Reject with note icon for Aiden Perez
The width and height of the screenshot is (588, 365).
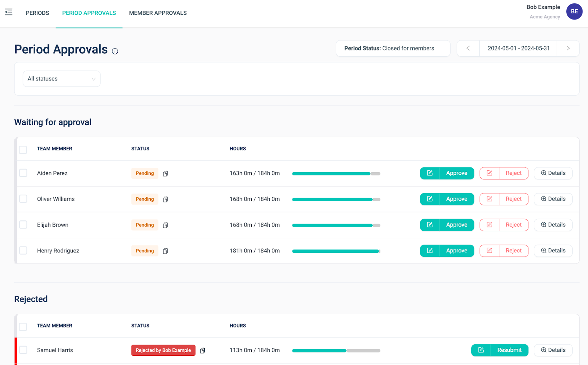click(490, 173)
